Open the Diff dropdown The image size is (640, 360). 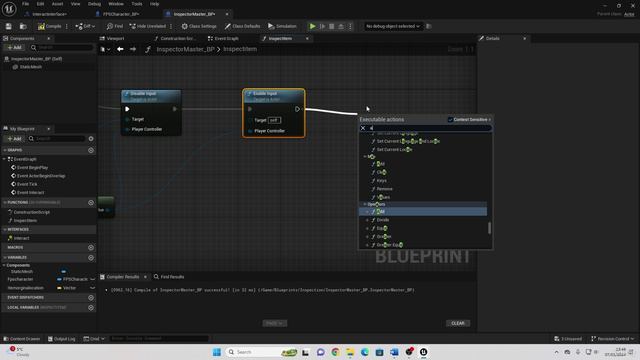[x=85, y=26]
